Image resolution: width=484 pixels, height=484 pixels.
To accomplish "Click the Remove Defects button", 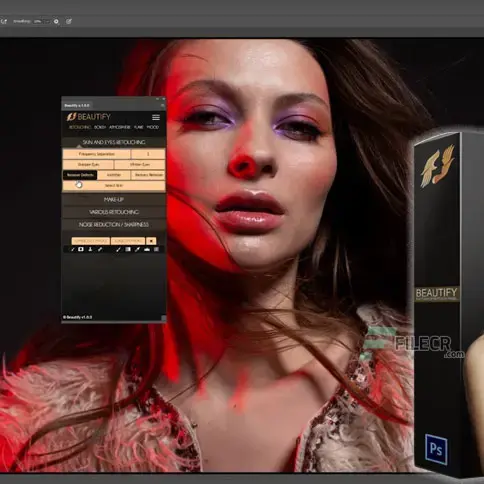I will [x=80, y=175].
